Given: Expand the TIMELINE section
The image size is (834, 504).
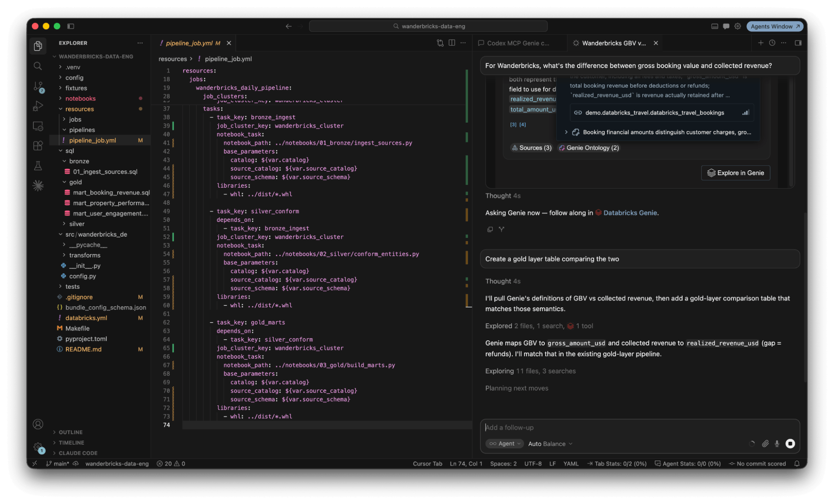Looking at the screenshot, I should (71, 443).
